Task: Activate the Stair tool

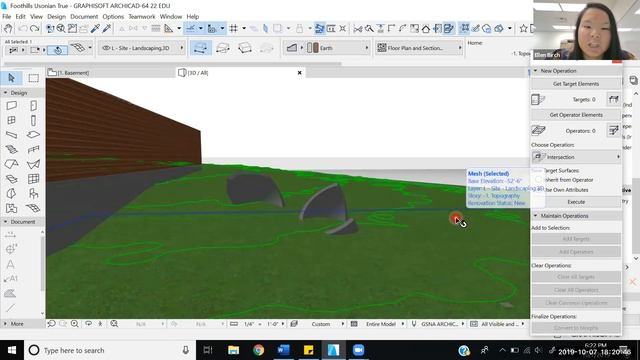Action: coord(11,149)
